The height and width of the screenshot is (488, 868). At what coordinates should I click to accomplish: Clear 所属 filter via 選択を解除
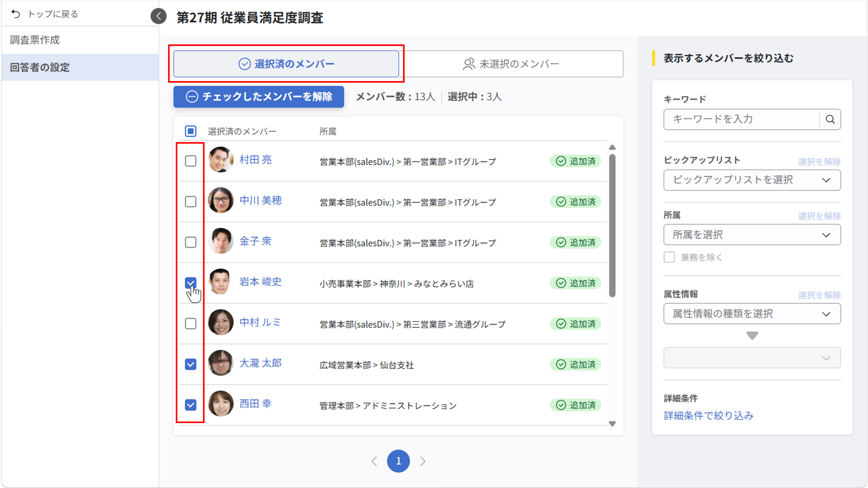tap(819, 216)
